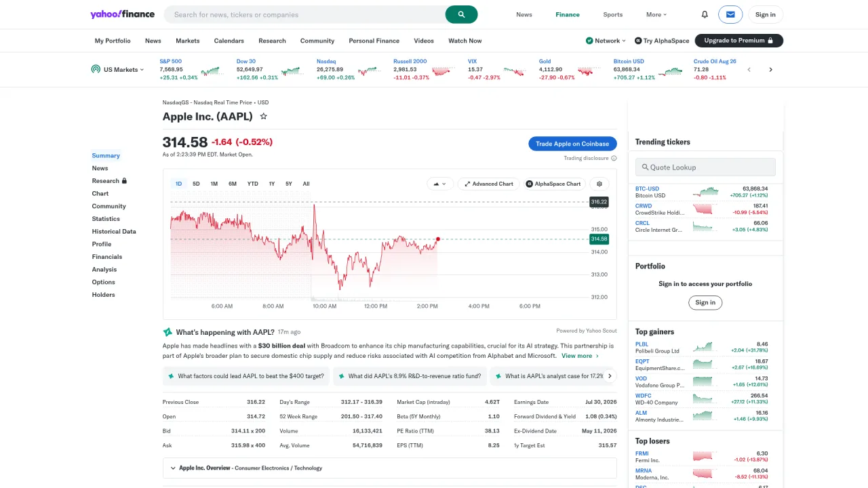Open CRCL trending ticker
The width and height of the screenshot is (868, 488).
(642, 222)
